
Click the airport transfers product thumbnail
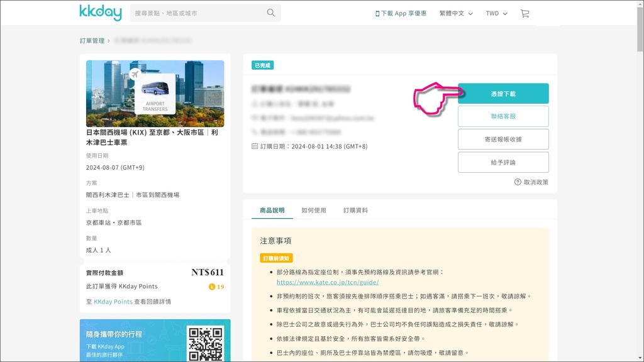pos(155,94)
